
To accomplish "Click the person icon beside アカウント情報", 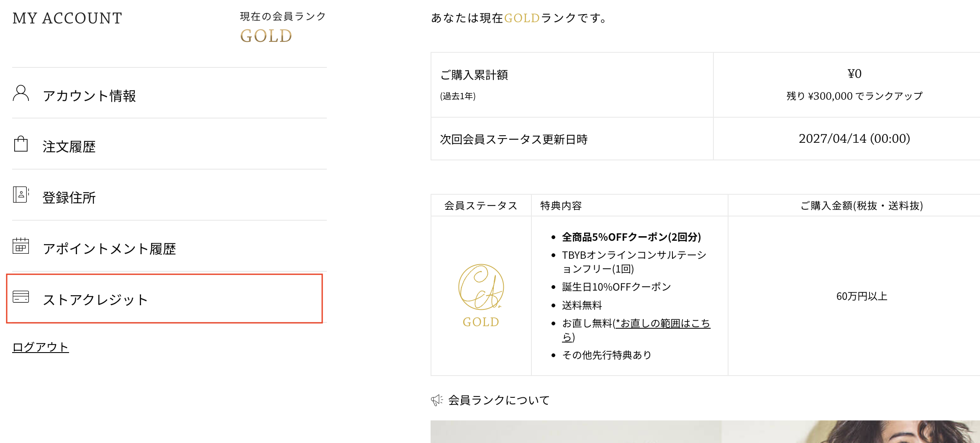I will pyautogui.click(x=21, y=93).
